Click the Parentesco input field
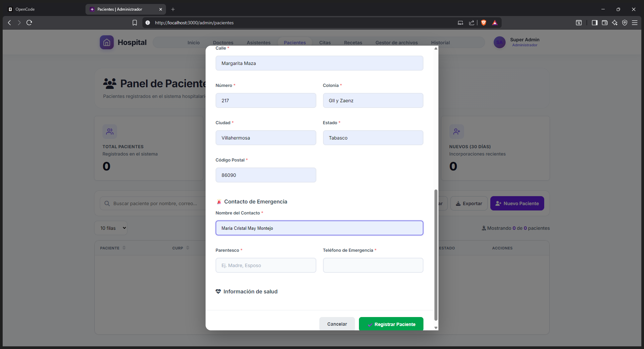This screenshot has width=644, height=349. [266, 265]
